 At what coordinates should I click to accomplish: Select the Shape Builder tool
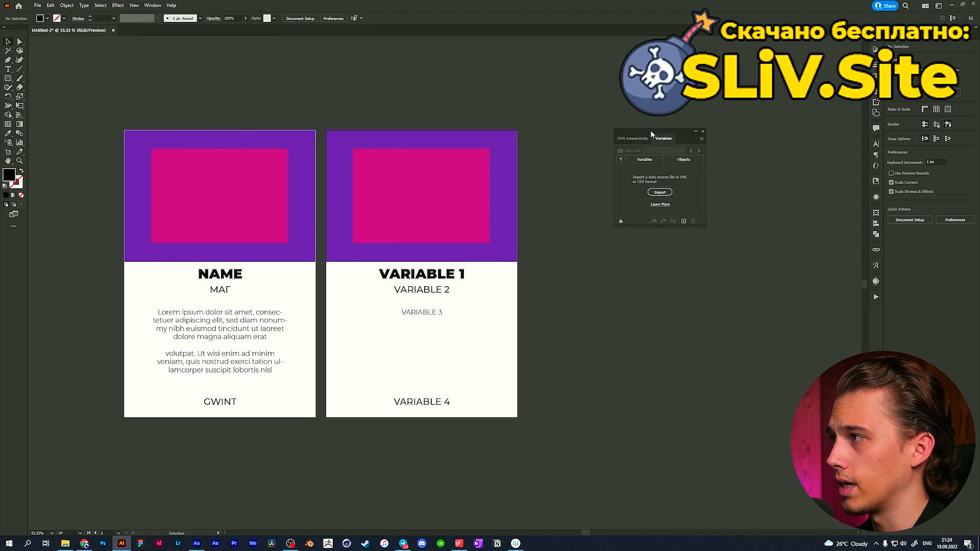click(x=8, y=115)
